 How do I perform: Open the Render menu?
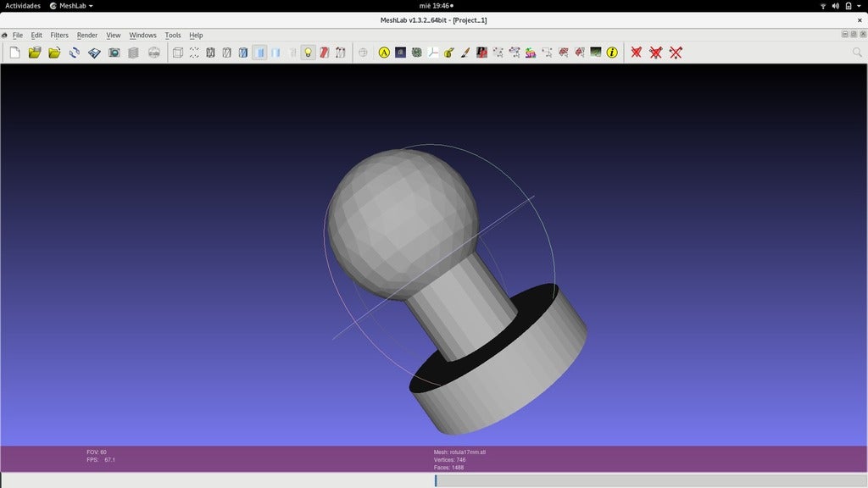pos(87,36)
